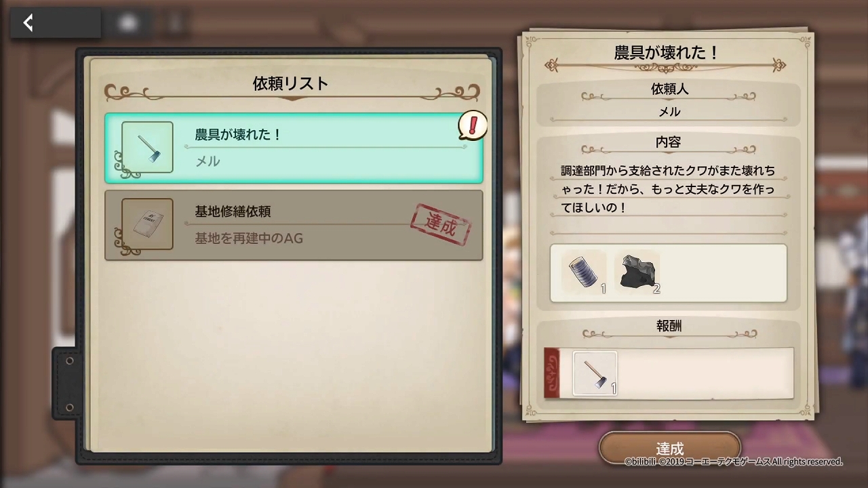Image resolution: width=868 pixels, height=488 pixels.
Task: Tap the cement bag icon in 基地修繕依頼
Action: 147,224
